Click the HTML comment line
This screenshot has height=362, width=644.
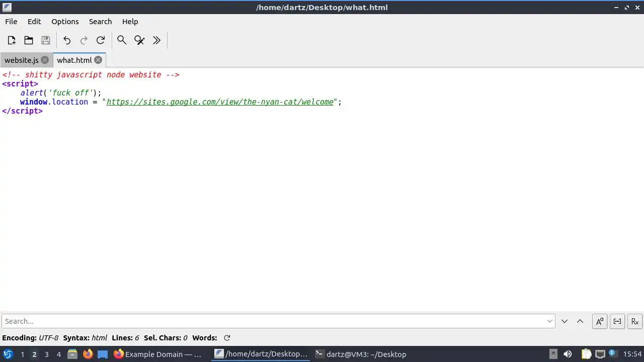coord(91,75)
